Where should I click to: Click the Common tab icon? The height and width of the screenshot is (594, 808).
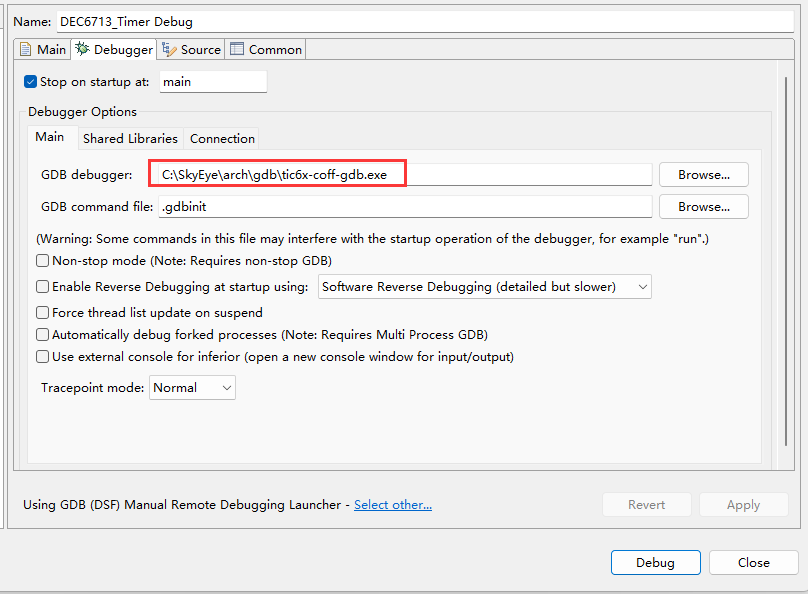click(x=237, y=49)
